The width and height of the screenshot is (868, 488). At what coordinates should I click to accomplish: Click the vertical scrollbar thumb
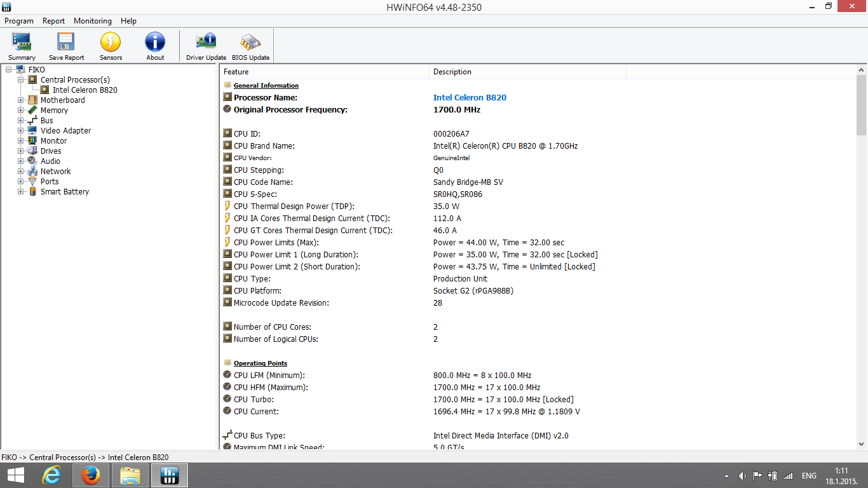click(862, 105)
